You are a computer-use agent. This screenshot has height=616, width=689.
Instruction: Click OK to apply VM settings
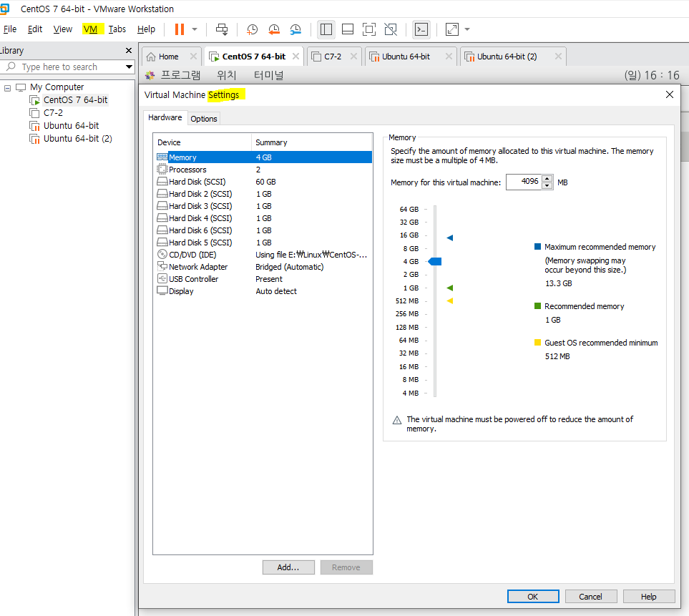point(533,597)
